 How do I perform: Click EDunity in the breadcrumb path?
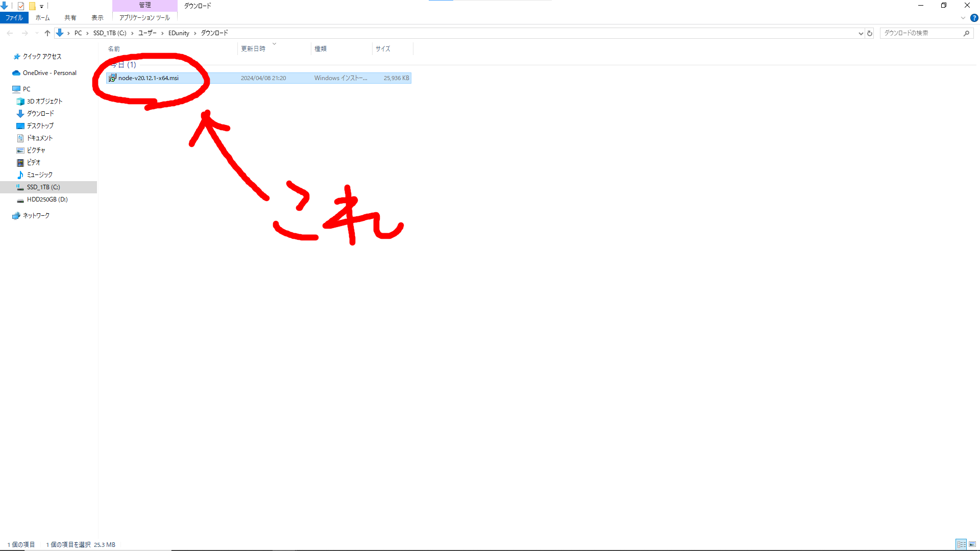pyautogui.click(x=179, y=33)
